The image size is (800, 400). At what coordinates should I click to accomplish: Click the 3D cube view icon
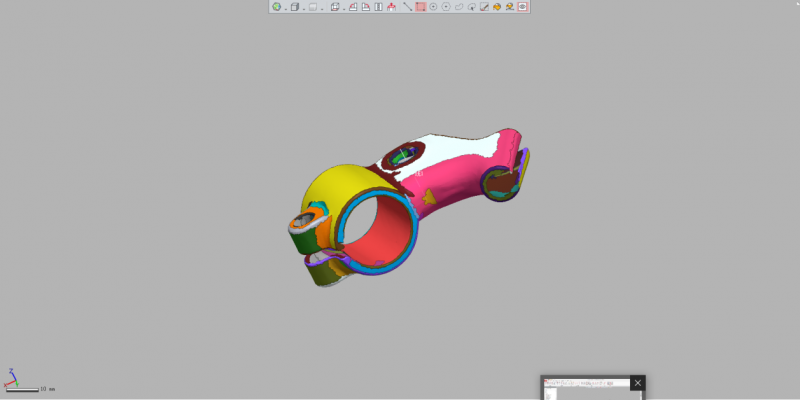pos(295,7)
